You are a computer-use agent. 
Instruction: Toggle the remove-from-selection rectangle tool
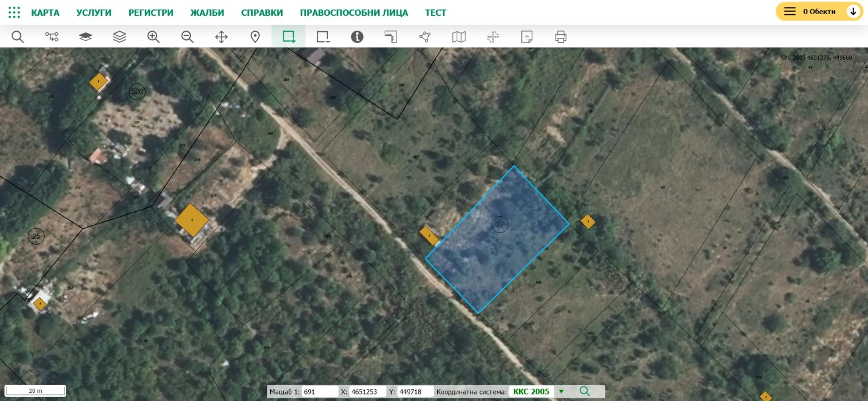click(x=323, y=37)
